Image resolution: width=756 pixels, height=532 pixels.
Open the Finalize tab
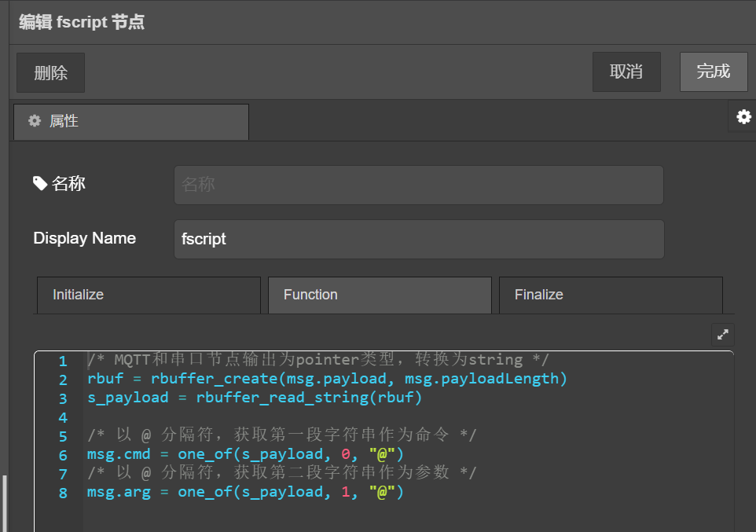click(x=611, y=295)
